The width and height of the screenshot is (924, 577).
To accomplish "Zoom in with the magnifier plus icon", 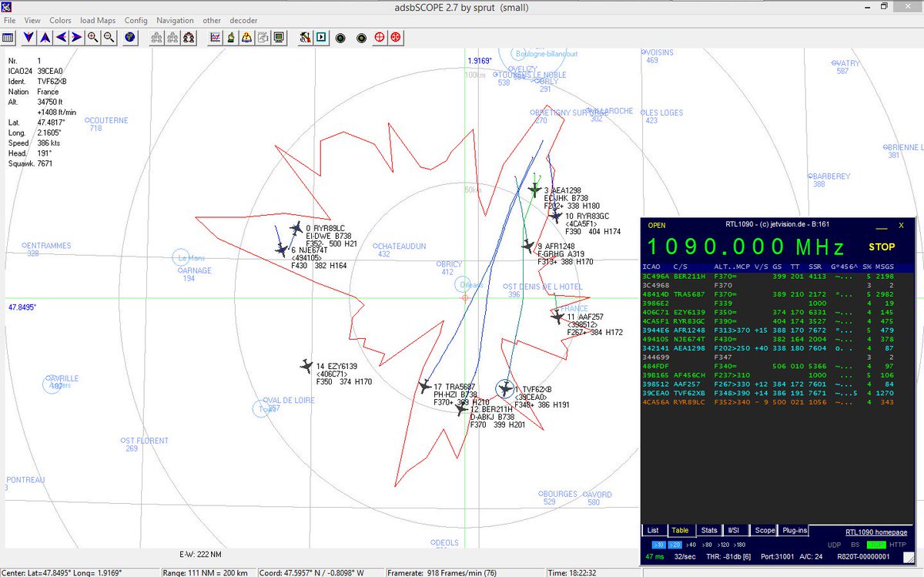I will [93, 36].
